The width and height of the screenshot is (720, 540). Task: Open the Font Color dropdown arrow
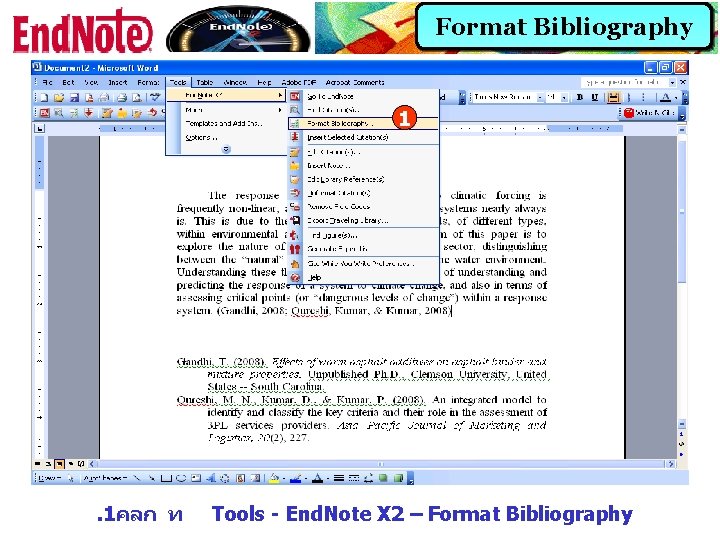tap(676, 98)
